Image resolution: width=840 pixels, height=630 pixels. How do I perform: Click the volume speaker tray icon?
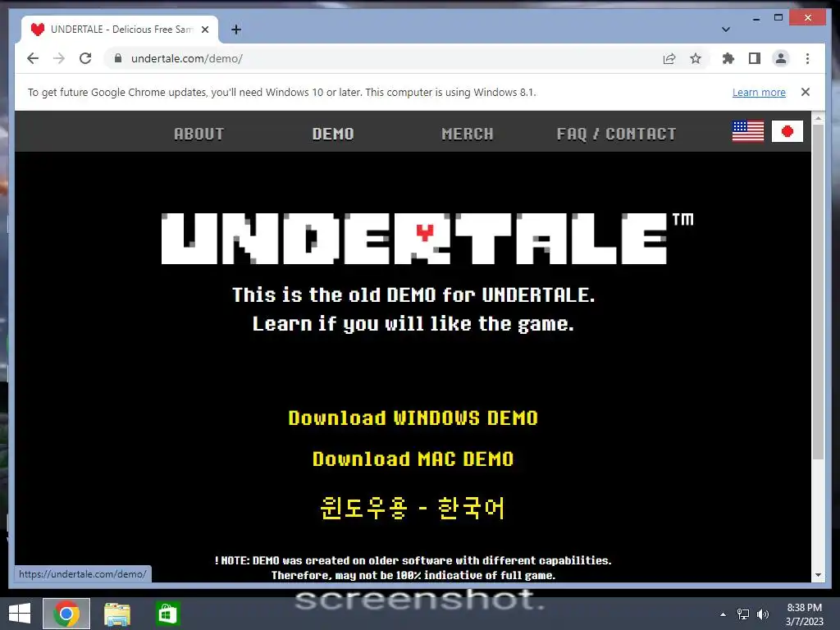coord(763,614)
